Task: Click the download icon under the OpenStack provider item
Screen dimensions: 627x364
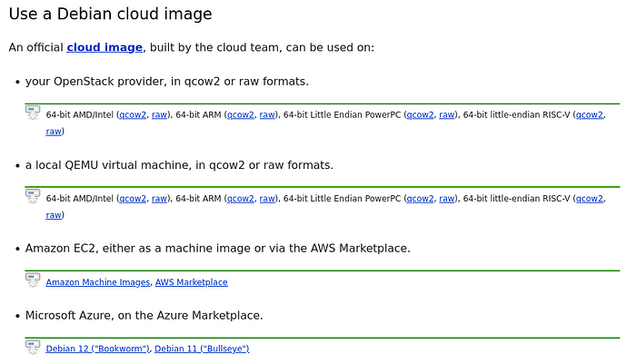Action: (33, 113)
